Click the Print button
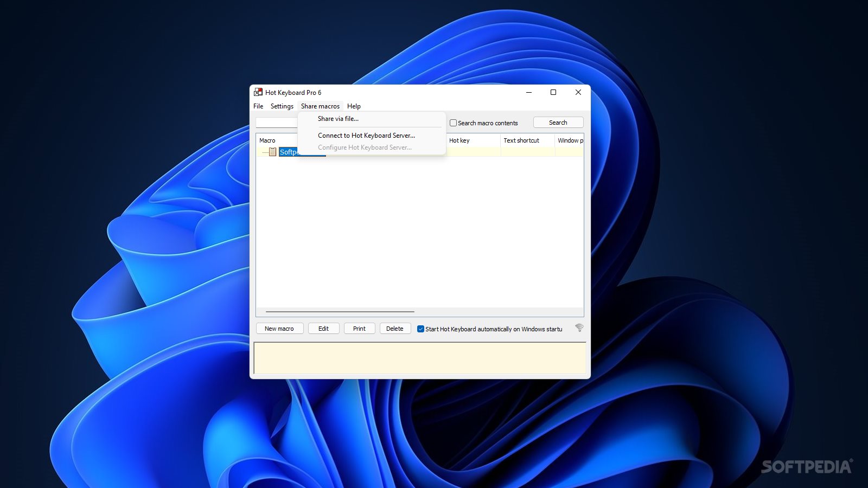The height and width of the screenshot is (488, 868). pyautogui.click(x=359, y=329)
